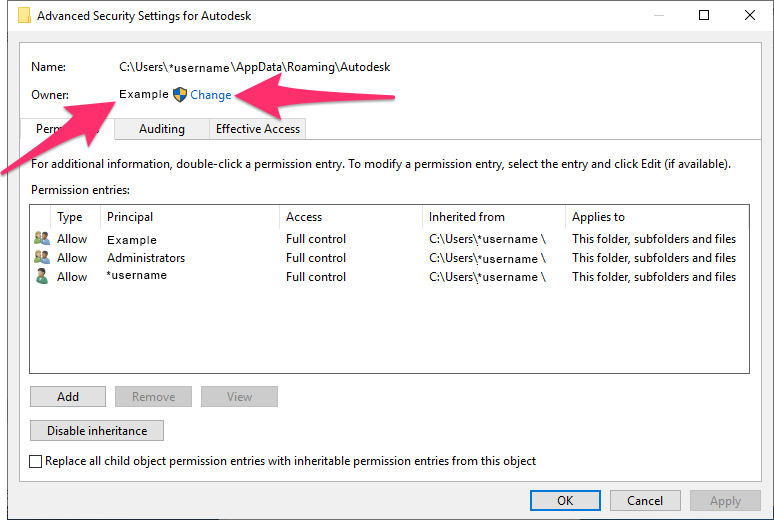
Task: Cancel the security settings dialog
Action: [x=645, y=501]
